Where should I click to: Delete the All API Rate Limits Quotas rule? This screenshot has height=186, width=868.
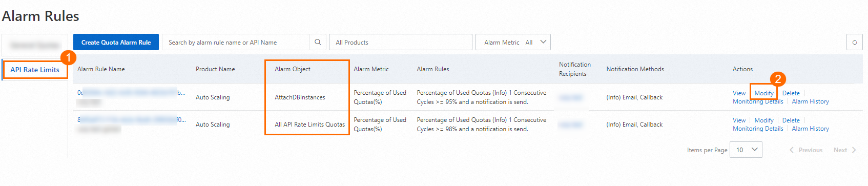pos(791,120)
